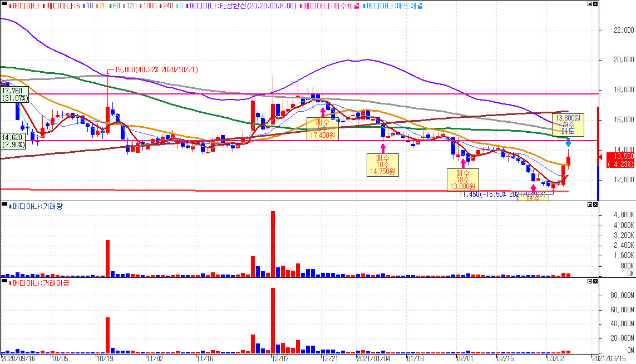Select the 240-day moving average legend
The width and height of the screenshot is (636, 364).
click(x=166, y=6)
